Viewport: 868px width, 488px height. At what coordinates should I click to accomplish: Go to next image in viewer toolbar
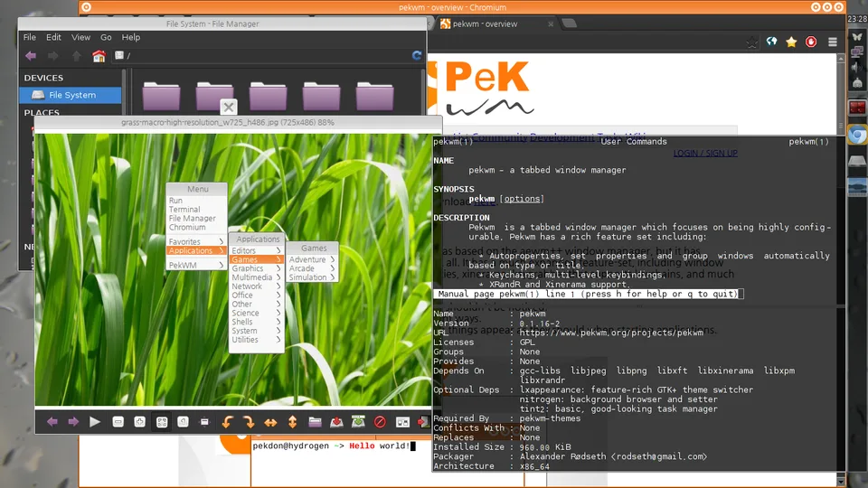pos(73,422)
